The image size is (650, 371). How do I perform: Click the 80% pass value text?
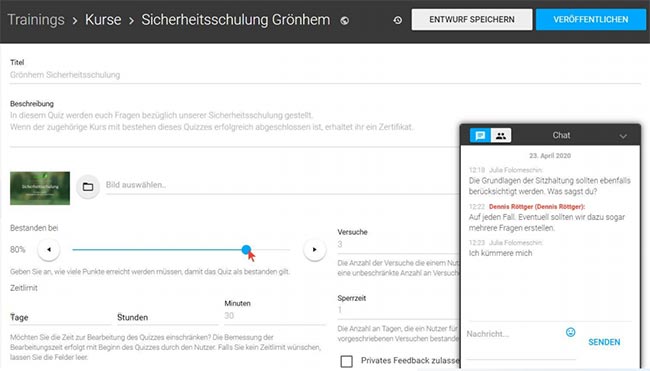pyautogui.click(x=18, y=250)
